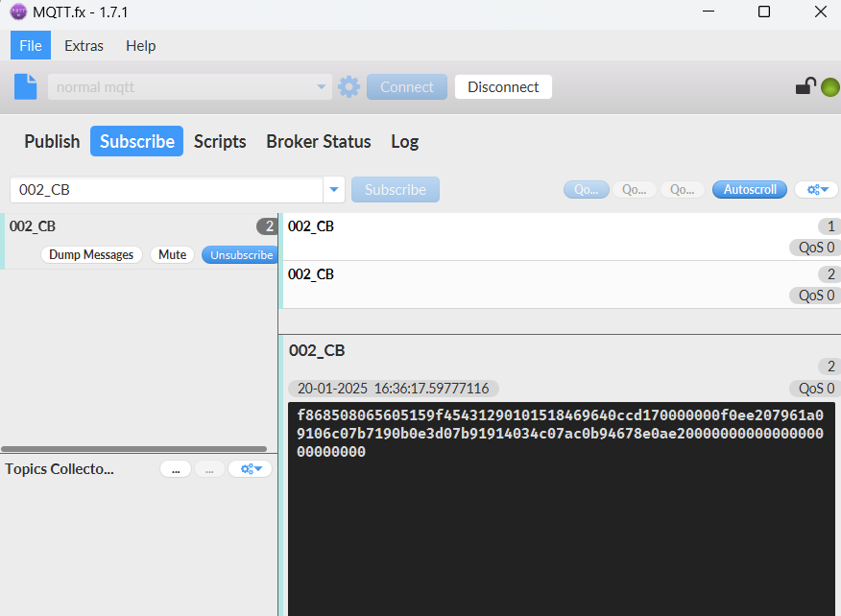Click the timestamp 20-01-2025 16:36:17
The image size is (841, 616).
click(x=394, y=389)
